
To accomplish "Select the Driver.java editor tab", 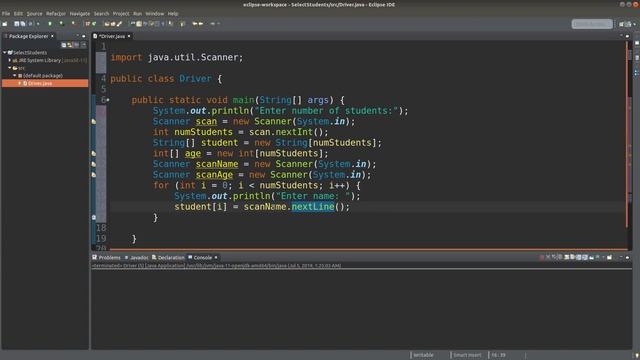I will point(111,36).
